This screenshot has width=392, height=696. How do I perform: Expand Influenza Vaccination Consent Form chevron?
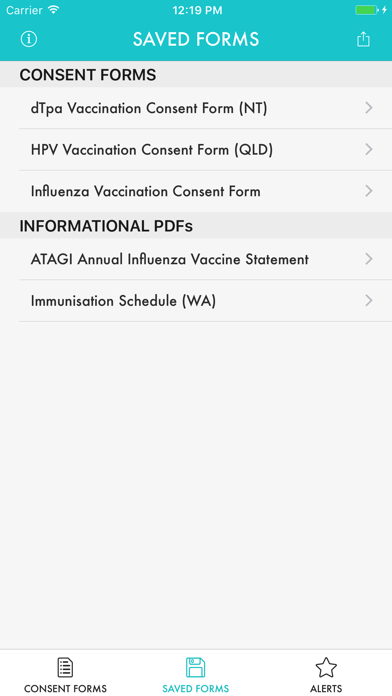tap(368, 191)
